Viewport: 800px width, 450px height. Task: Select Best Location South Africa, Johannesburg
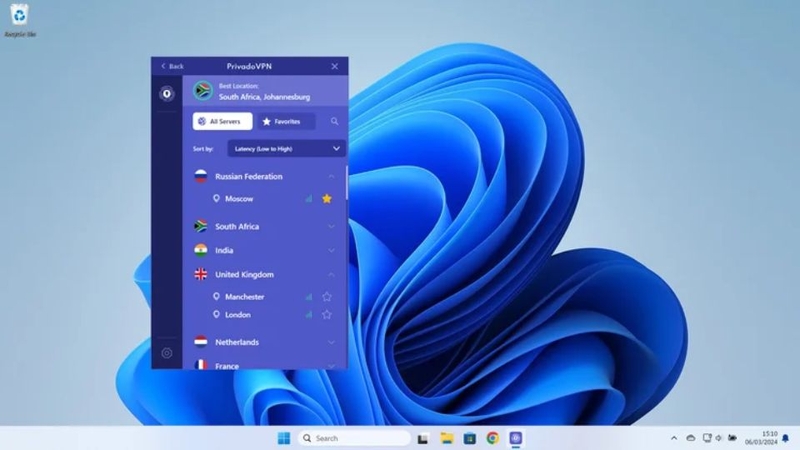265,91
